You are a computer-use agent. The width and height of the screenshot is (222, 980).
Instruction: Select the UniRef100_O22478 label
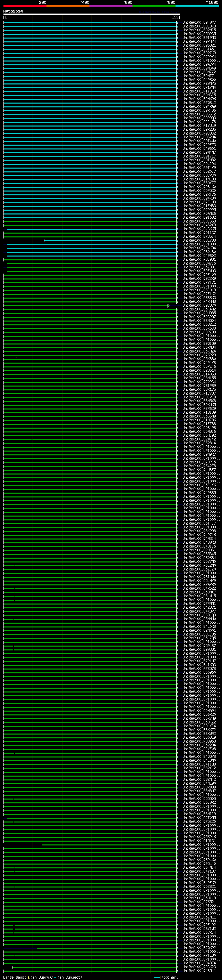[199, 122]
